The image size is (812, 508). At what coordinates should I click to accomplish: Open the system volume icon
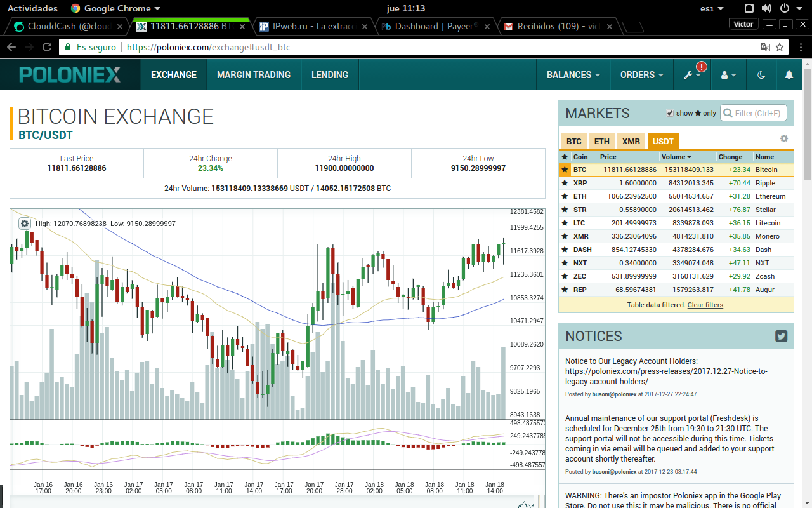(x=766, y=8)
